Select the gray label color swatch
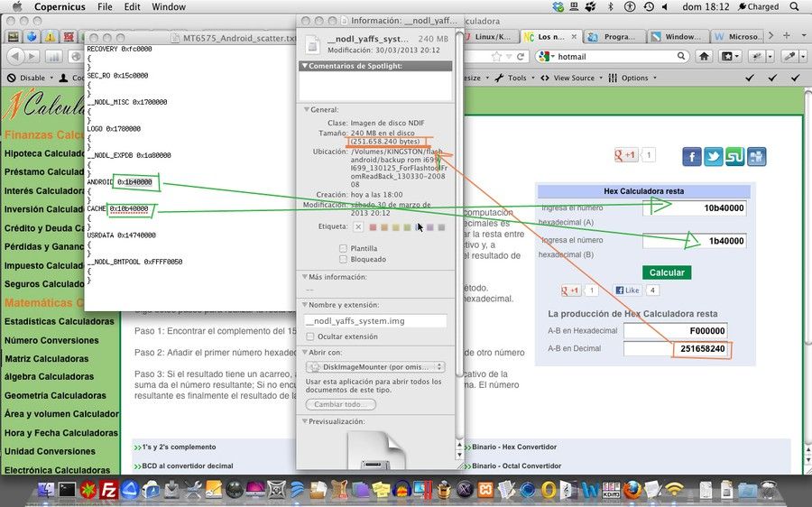 (441, 226)
